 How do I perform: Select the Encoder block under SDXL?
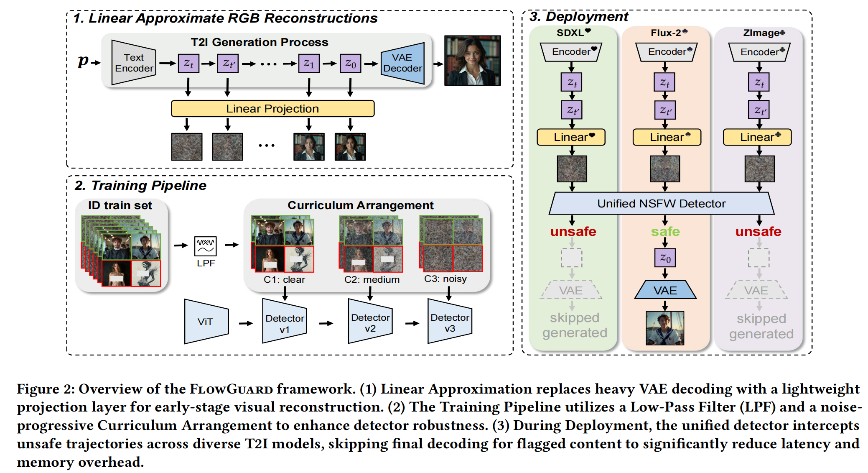571,52
